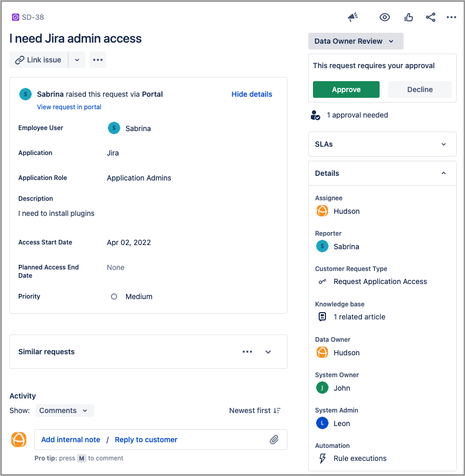Collapse the Details panel

click(x=444, y=173)
